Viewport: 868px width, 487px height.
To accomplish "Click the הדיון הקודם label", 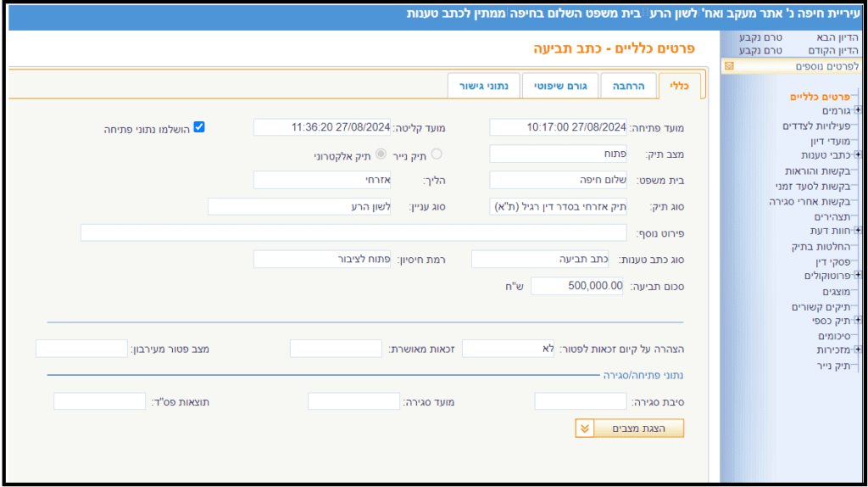I will (833, 51).
